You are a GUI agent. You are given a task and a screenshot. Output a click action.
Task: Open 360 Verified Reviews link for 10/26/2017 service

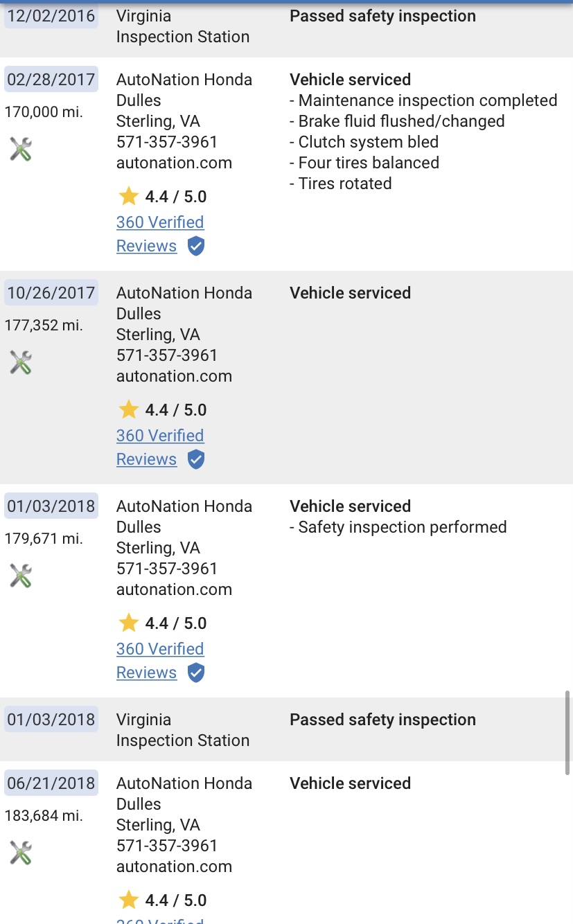click(160, 447)
